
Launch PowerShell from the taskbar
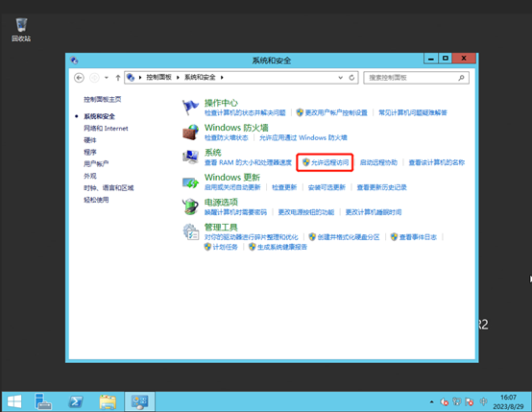pos(75,401)
